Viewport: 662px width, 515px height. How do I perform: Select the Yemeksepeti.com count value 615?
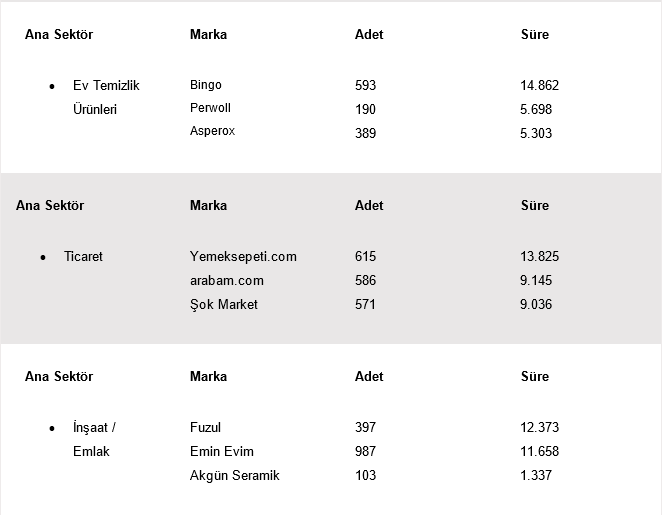(x=365, y=256)
